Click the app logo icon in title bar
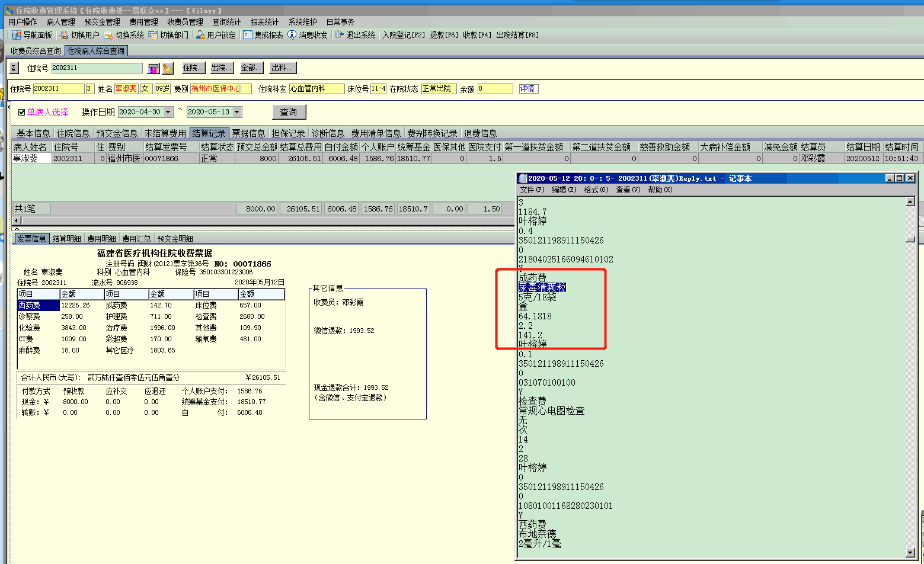Image resolution: width=924 pixels, height=564 pixels. click(9, 11)
